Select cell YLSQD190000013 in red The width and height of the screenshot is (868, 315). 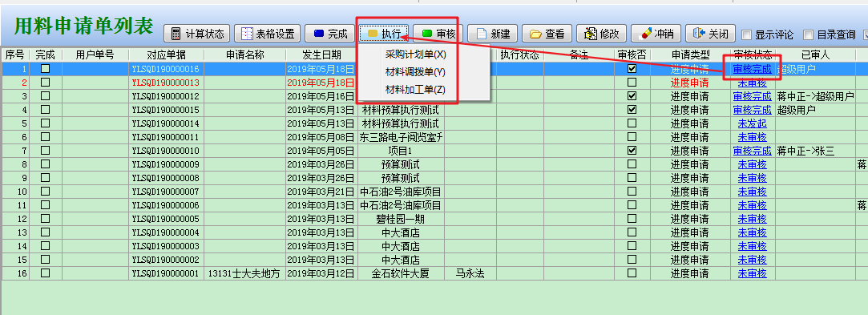coord(166,83)
